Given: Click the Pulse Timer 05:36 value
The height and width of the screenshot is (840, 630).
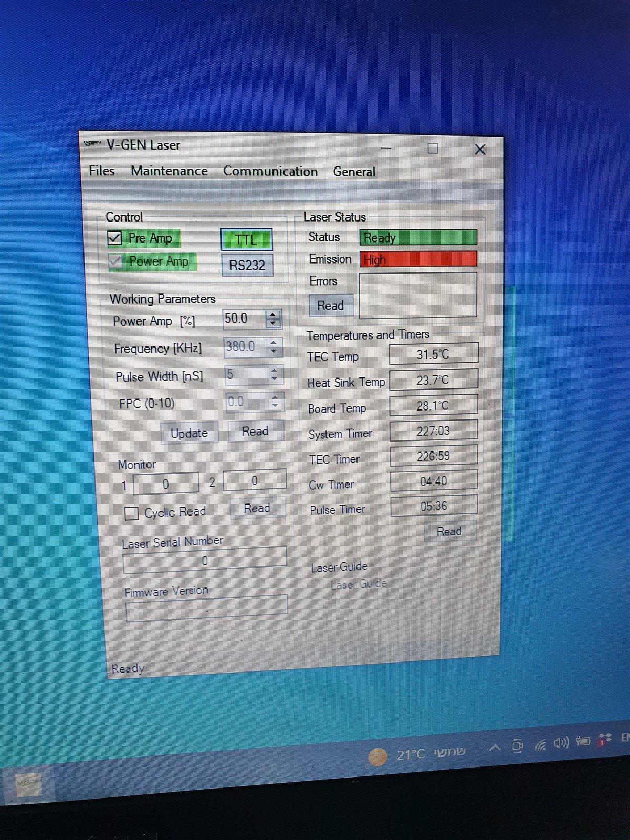Looking at the screenshot, I should pos(434,506).
